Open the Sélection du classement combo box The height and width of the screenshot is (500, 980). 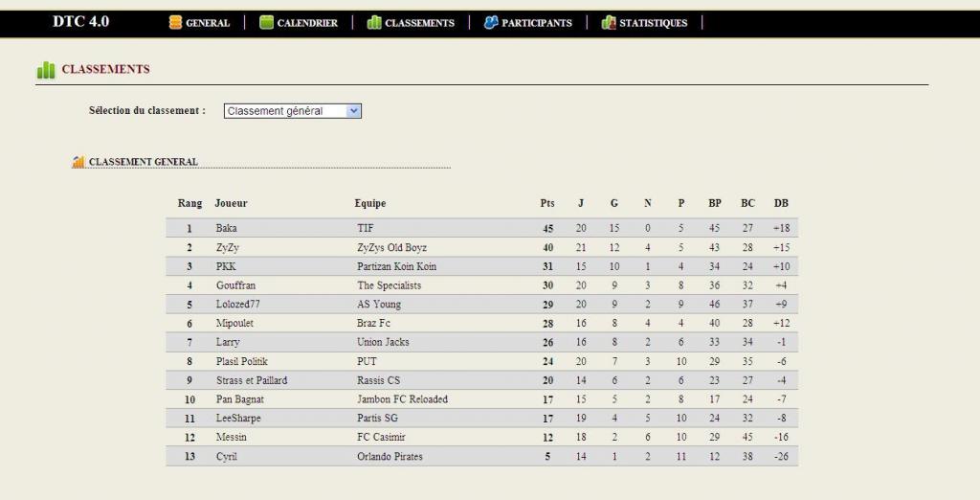click(x=293, y=111)
